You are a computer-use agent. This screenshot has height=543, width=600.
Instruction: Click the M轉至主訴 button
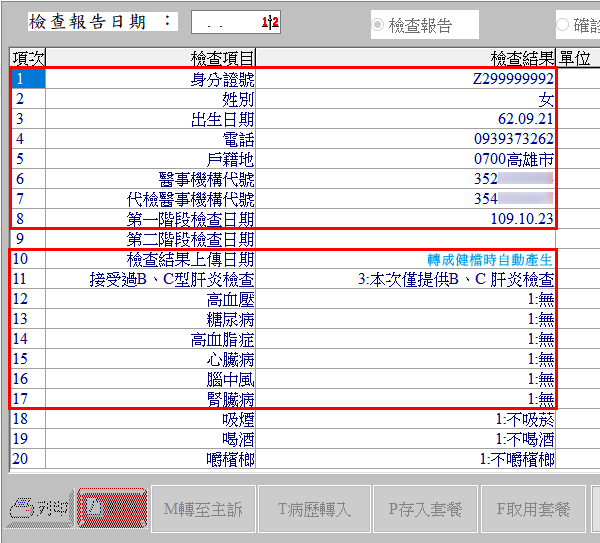click(x=203, y=510)
